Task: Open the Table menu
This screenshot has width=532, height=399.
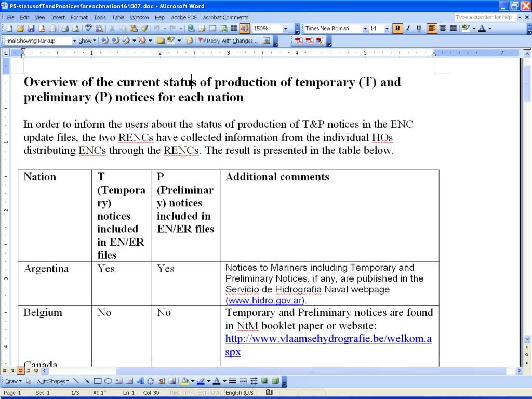Action: (118, 17)
